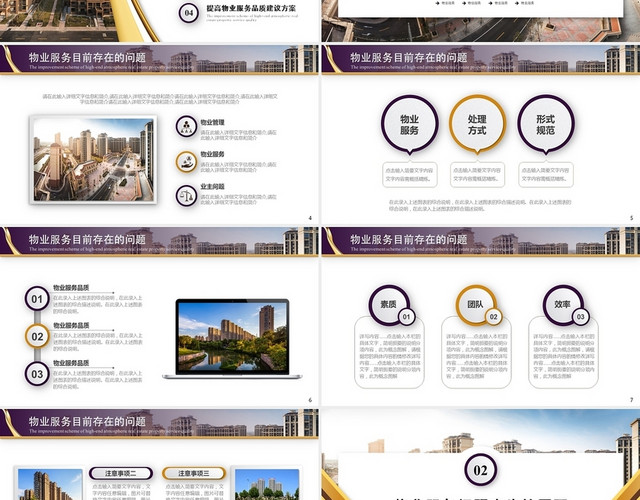This screenshot has width=640, height=500.
Task: Select the gold 团队 circle on slide 7
Action: 476,304
